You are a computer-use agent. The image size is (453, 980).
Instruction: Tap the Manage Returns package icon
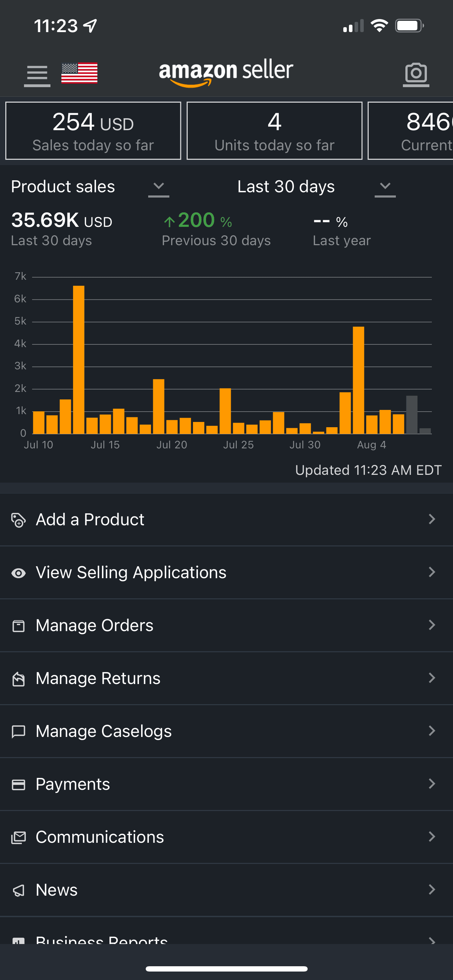coord(18,678)
